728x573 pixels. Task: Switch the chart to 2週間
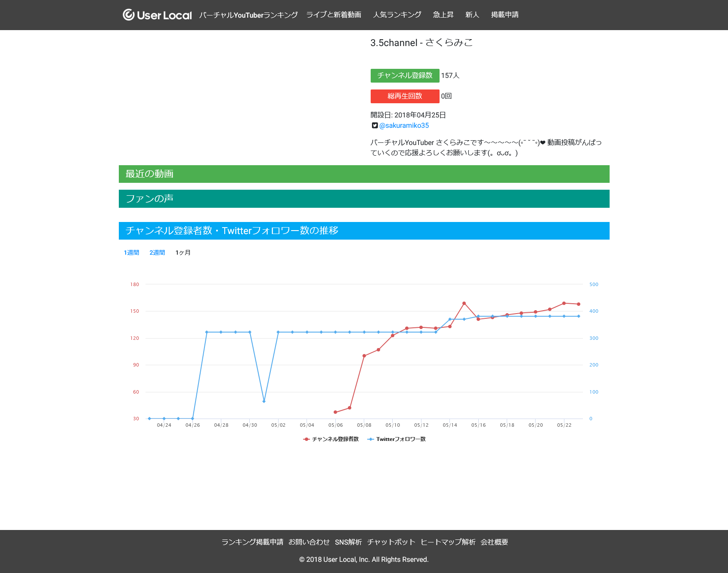157,253
